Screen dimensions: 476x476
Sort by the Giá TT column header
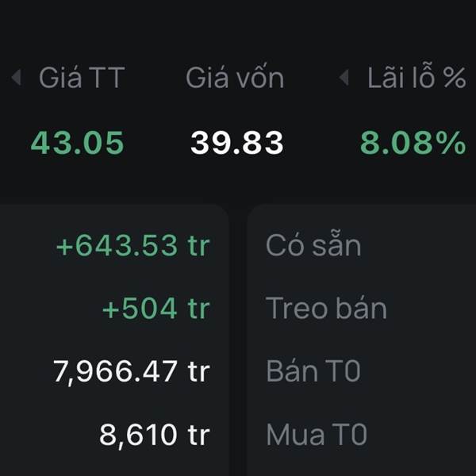(82, 78)
